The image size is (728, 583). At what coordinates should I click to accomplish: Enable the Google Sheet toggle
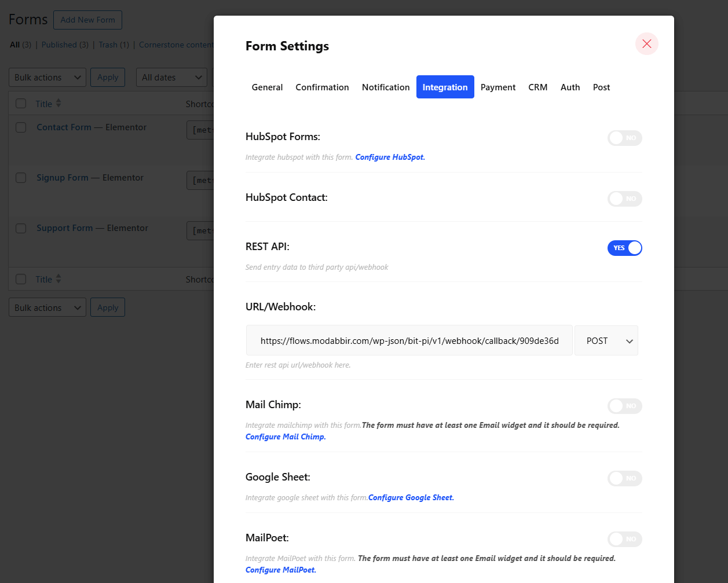[x=625, y=478]
